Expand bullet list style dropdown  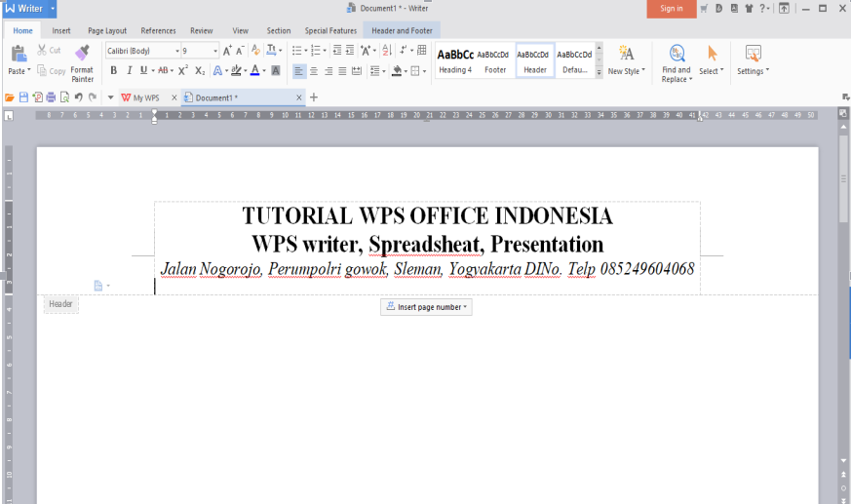(x=305, y=51)
